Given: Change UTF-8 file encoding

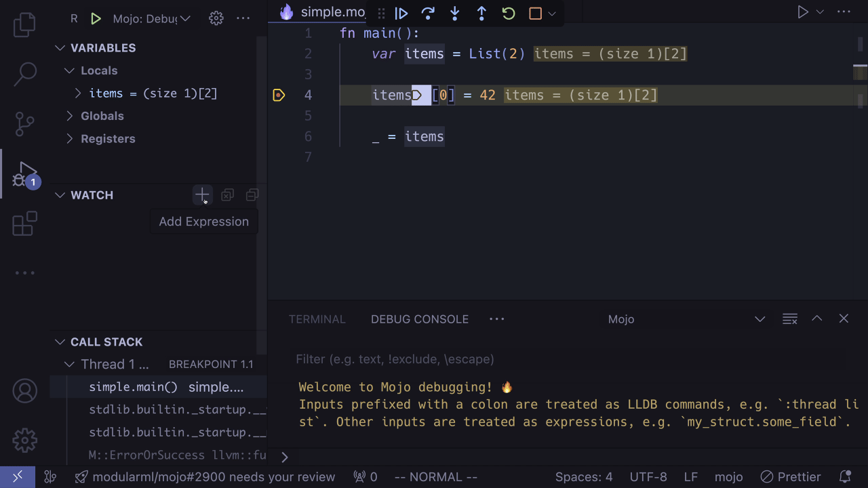Looking at the screenshot, I should pyautogui.click(x=648, y=477).
